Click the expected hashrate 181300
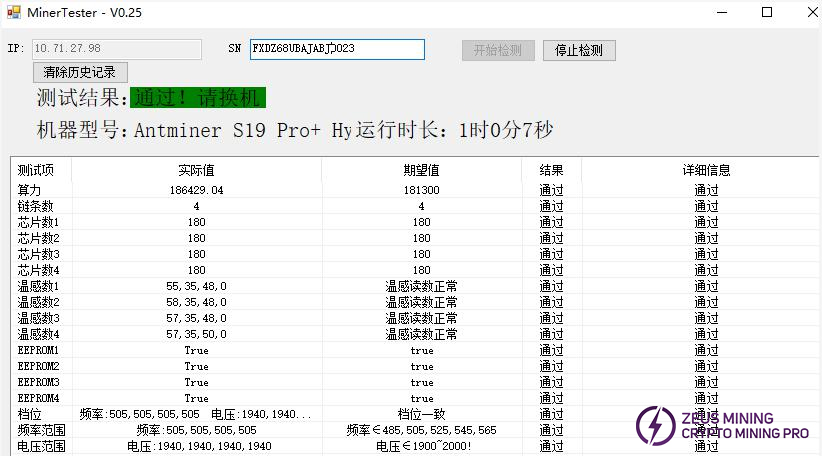The height and width of the screenshot is (456, 822). tap(421, 190)
